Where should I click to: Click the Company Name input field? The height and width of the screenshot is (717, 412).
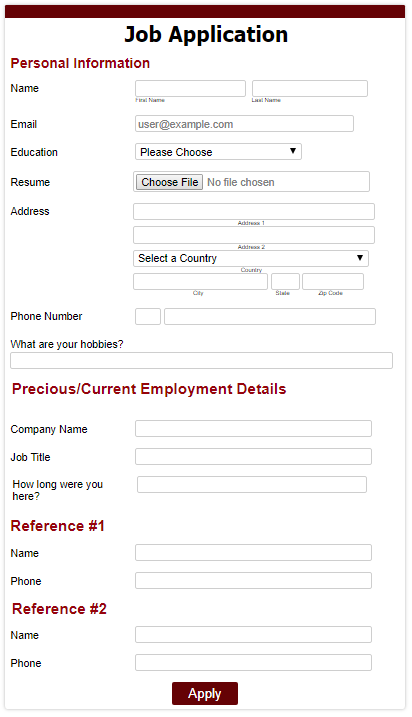pyautogui.click(x=253, y=429)
